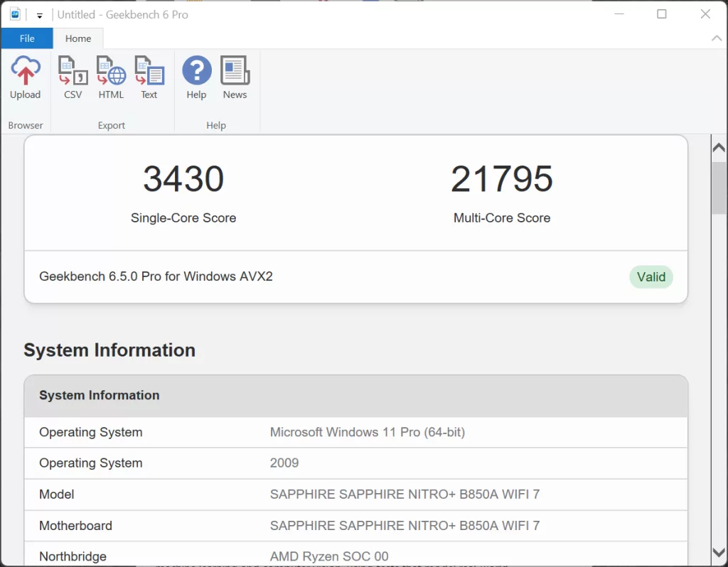Click the Single-Core Score label
Screen dimensions: 728x567
coord(183,218)
